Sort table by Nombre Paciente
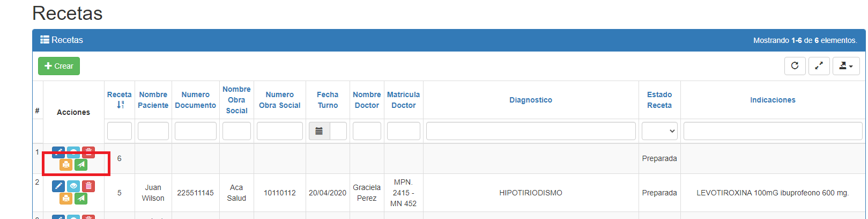The image size is (868, 219). [153, 100]
